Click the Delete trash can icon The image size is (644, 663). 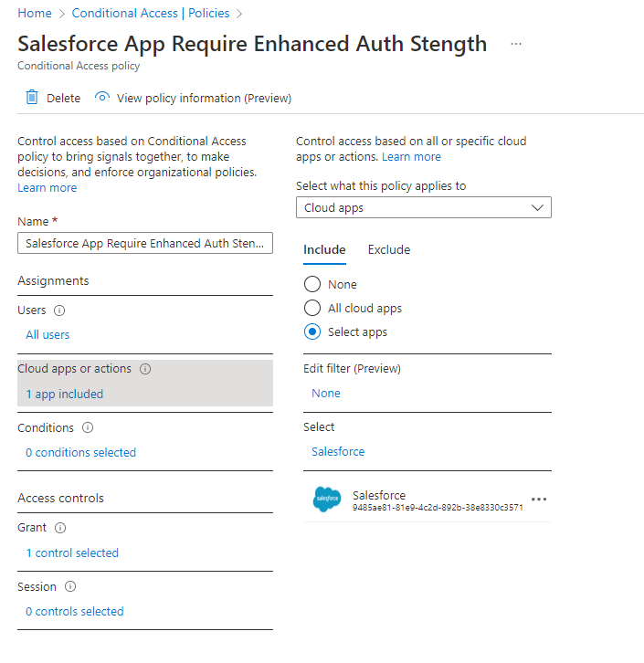coord(32,98)
